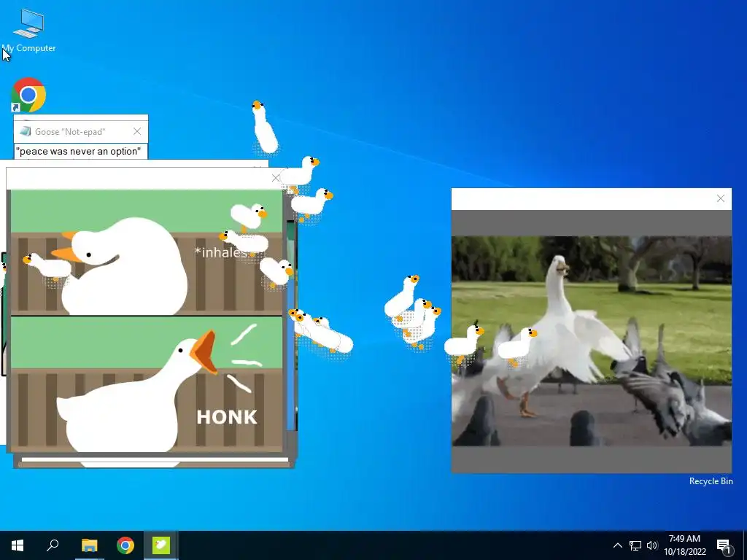The image size is (747, 560).
Task: Open taskbar search magnifier
Action: tap(53, 545)
